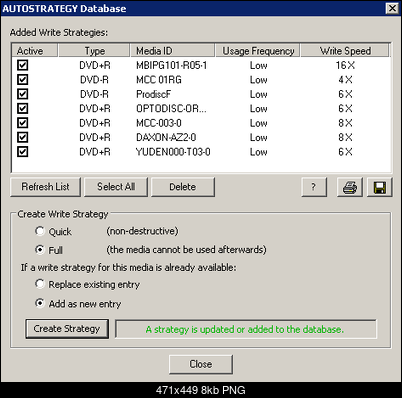Toggle Active checkbox for MCC 01RG
This screenshot has width=402, height=398.
click(22, 79)
